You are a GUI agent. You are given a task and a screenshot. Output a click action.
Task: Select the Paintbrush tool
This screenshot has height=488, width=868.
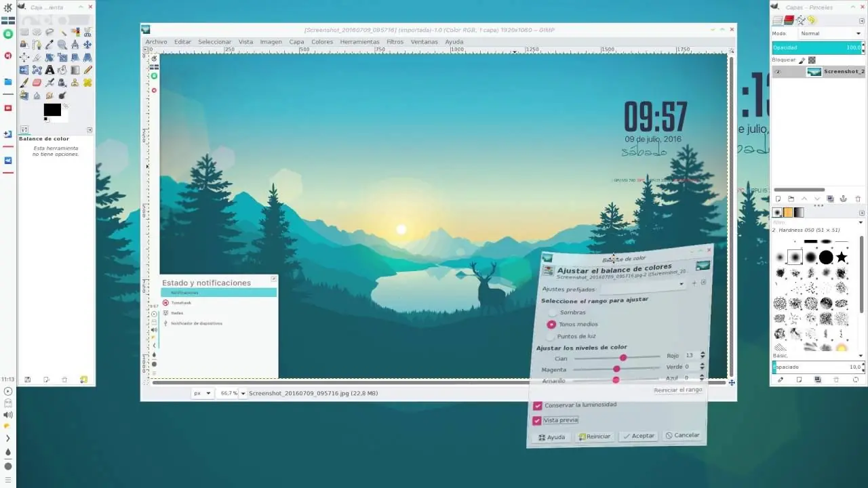[24, 83]
